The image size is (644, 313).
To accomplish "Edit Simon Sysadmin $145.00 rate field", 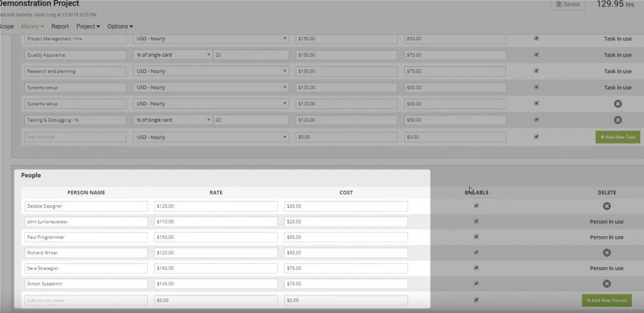I will click(x=216, y=284).
